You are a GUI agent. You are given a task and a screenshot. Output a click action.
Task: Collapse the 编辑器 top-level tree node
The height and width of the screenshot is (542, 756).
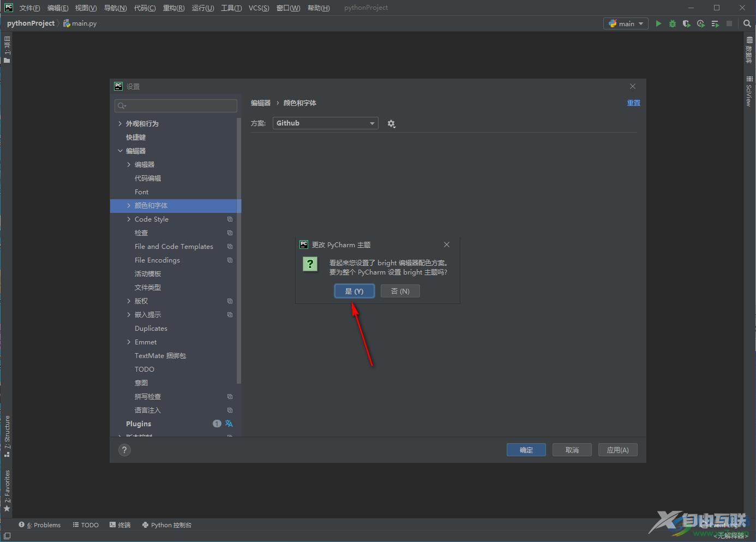(120, 151)
